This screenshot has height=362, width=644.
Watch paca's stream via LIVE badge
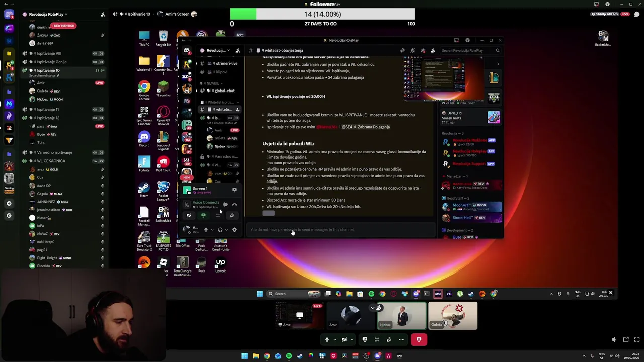[x=100, y=126]
